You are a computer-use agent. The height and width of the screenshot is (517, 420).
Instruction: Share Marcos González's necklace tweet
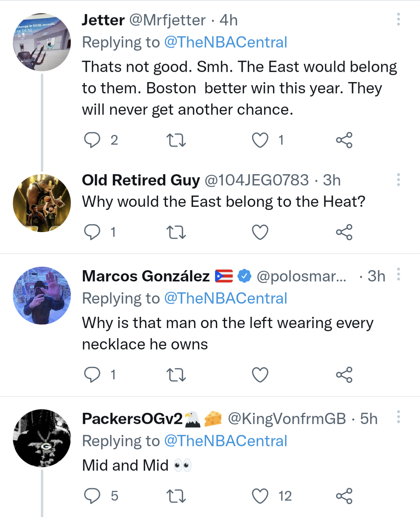[x=344, y=375]
